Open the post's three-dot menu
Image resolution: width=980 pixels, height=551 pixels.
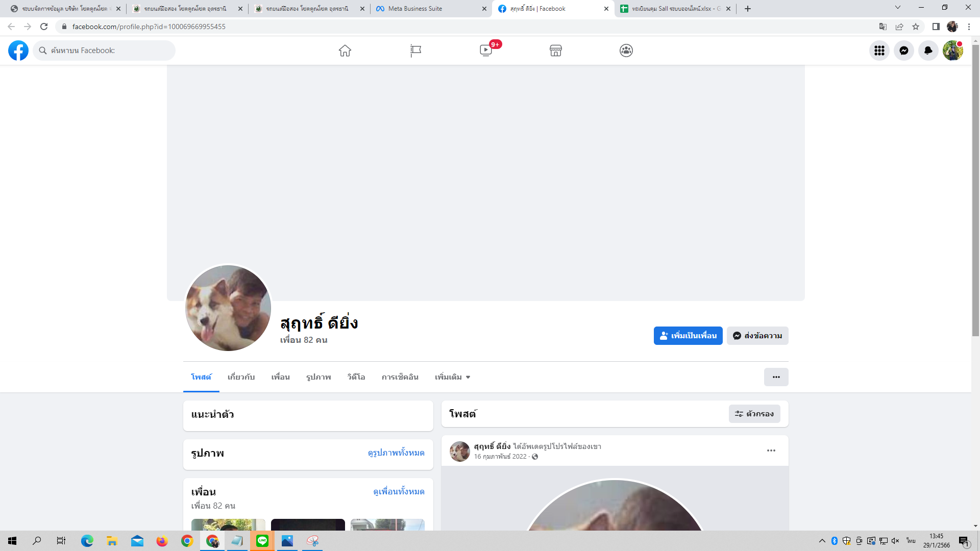click(x=771, y=450)
